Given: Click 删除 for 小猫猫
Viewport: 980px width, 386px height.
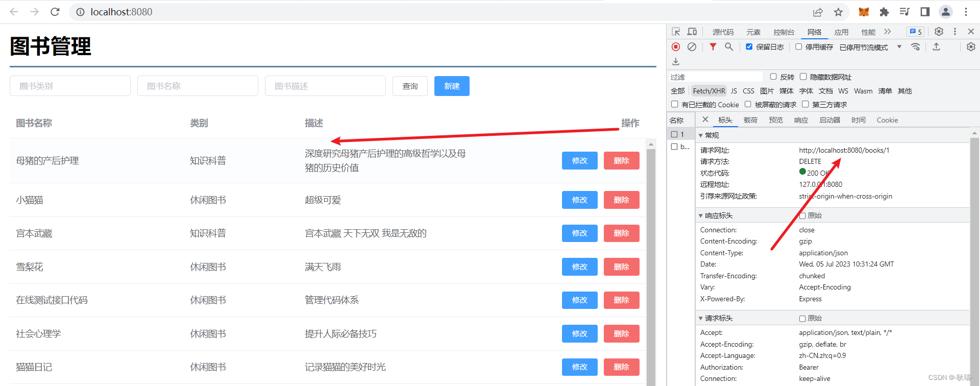Looking at the screenshot, I should click(622, 200).
